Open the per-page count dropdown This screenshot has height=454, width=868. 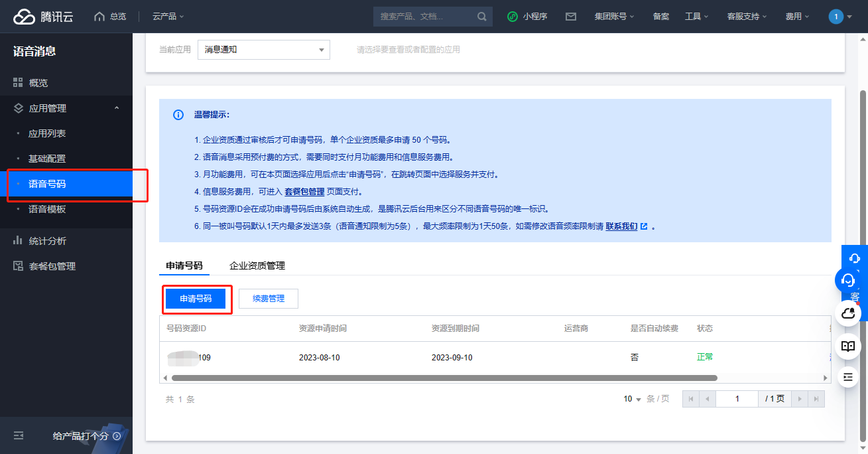pos(632,399)
